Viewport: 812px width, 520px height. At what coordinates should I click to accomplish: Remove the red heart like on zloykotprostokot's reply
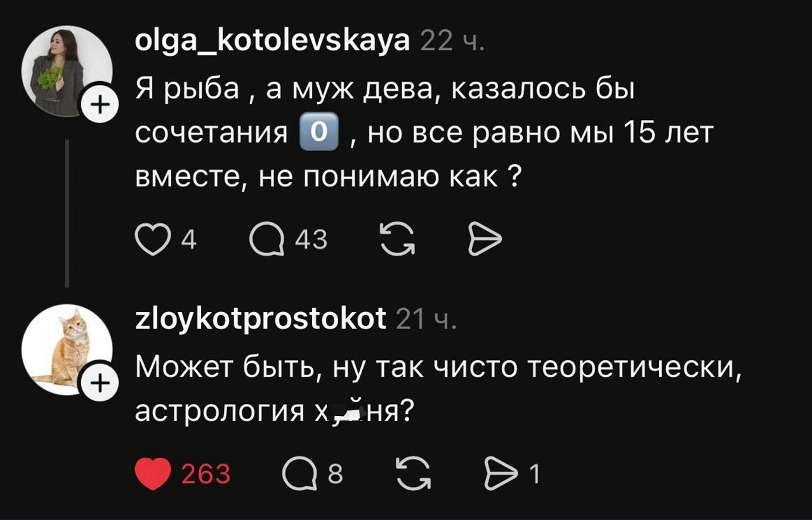pyautogui.click(x=153, y=474)
